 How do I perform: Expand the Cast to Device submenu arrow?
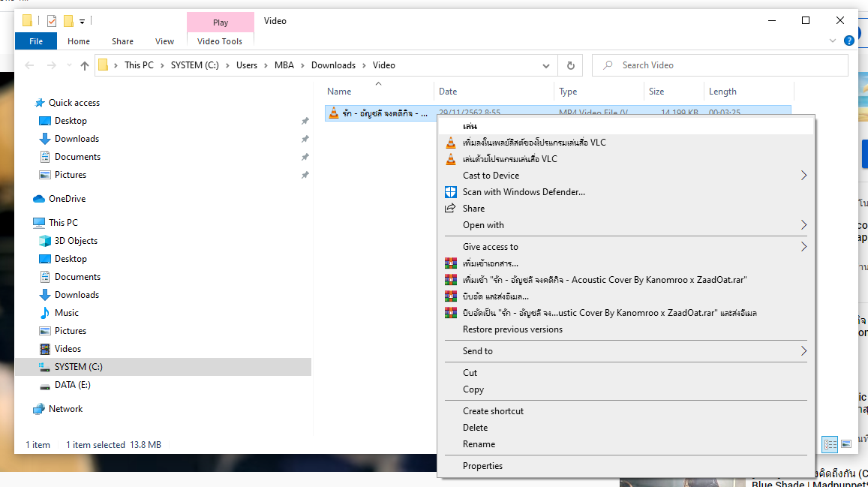click(803, 176)
